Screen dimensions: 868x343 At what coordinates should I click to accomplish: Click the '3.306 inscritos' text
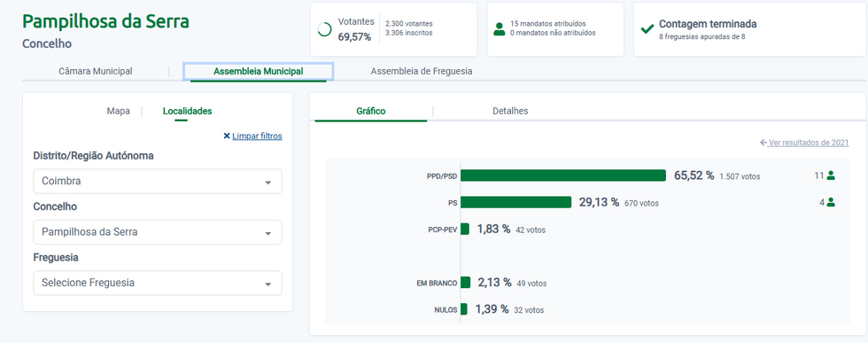409,33
